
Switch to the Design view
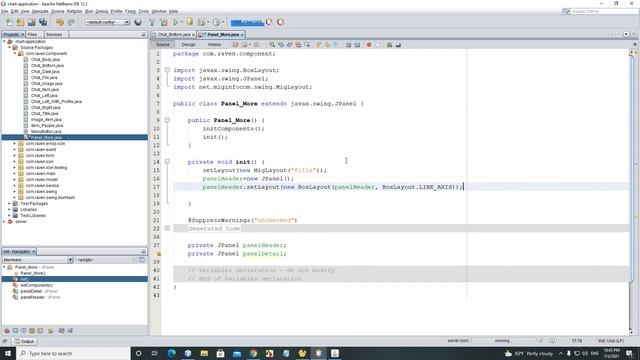(x=189, y=44)
